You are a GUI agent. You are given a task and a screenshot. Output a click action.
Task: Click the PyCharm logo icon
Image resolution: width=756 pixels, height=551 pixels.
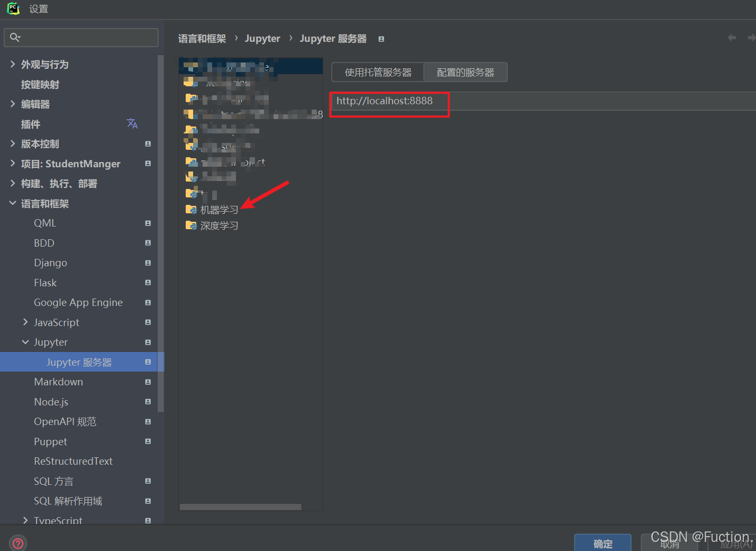pos(13,8)
